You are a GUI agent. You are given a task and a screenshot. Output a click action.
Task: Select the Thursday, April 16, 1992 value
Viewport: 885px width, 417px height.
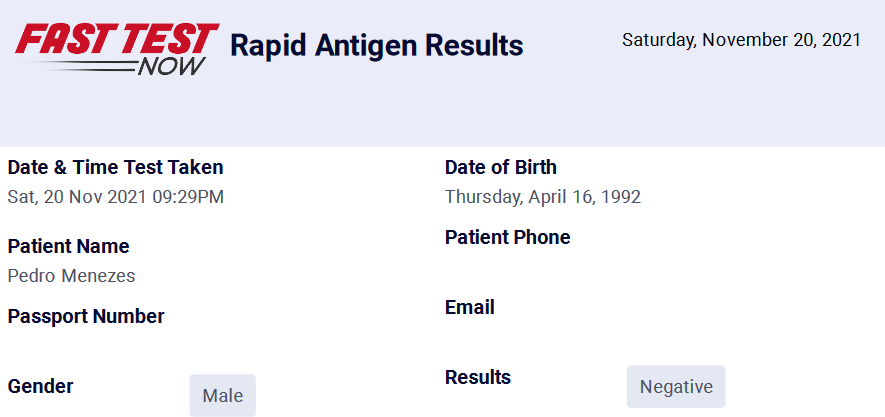[x=542, y=197]
